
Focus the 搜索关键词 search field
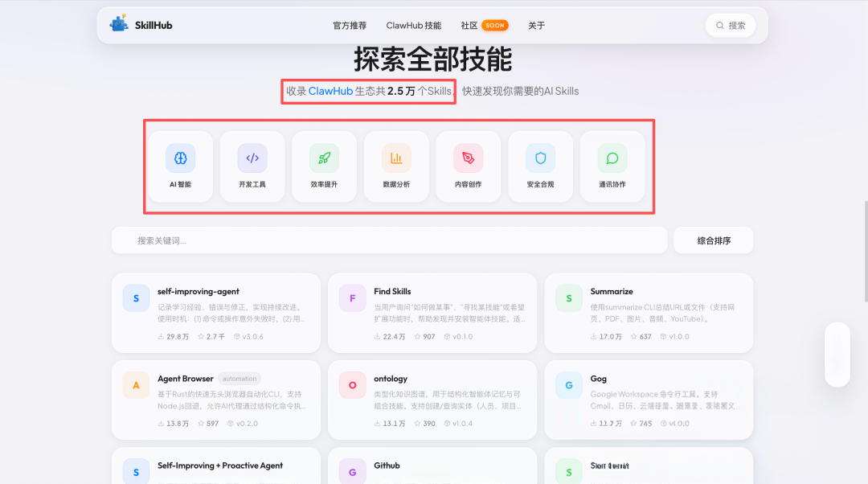click(390, 240)
